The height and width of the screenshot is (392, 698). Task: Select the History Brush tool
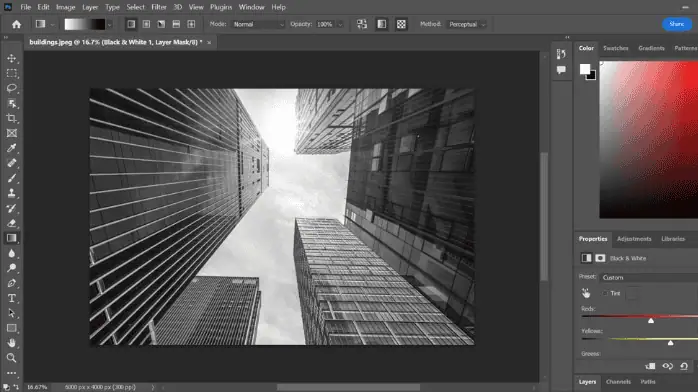click(12, 208)
